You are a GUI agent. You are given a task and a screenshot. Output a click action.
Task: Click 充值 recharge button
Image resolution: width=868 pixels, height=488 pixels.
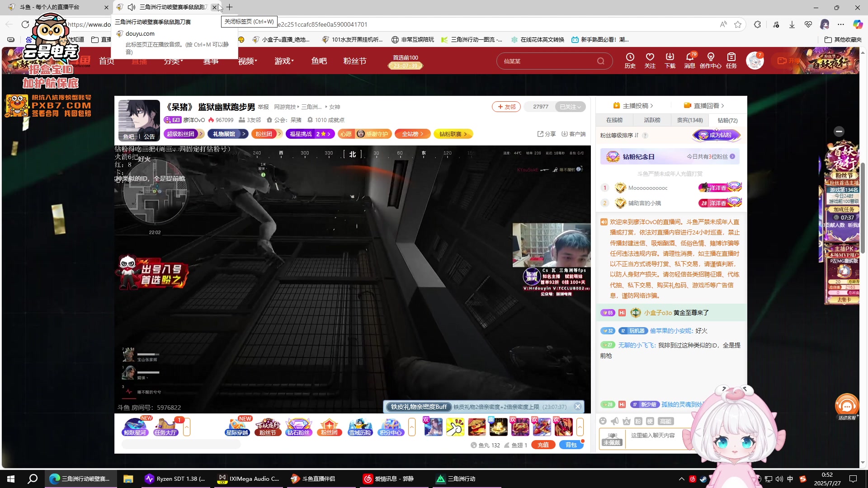(x=543, y=445)
